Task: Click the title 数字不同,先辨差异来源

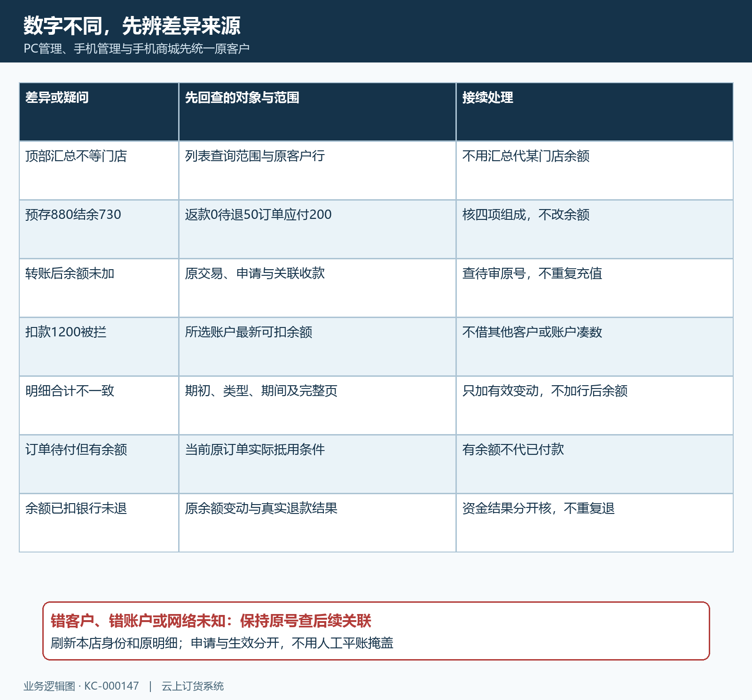Action: point(132,26)
